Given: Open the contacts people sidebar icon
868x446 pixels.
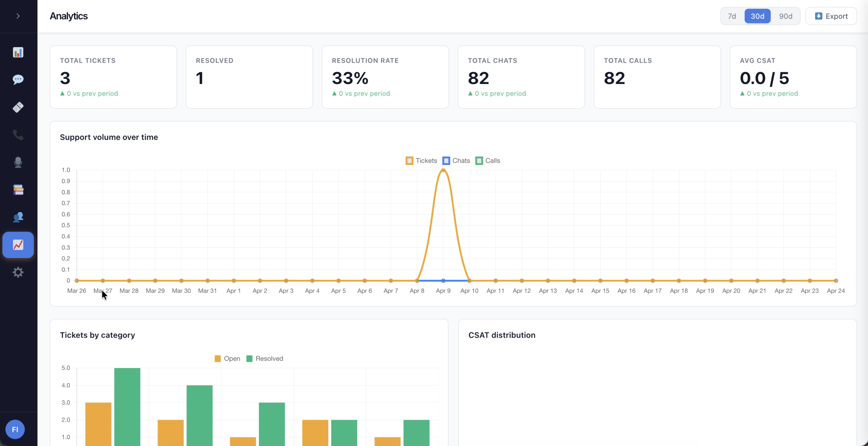Looking at the screenshot, I should [x=18, y=217].
